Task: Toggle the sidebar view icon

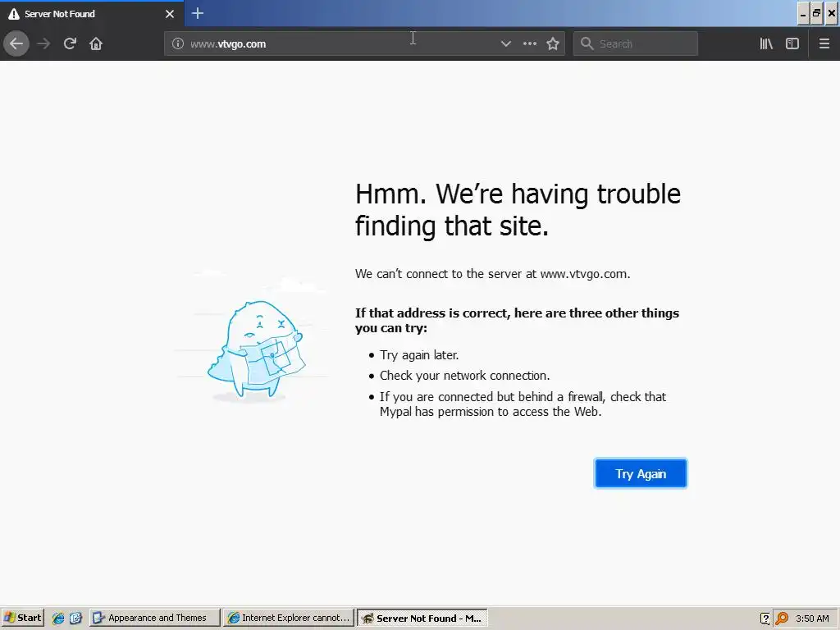Action: (x=792, y=43)
